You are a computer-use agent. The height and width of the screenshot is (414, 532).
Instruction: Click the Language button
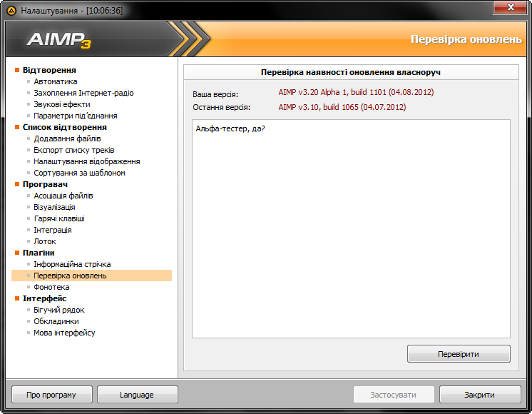[x=138, y=395]
